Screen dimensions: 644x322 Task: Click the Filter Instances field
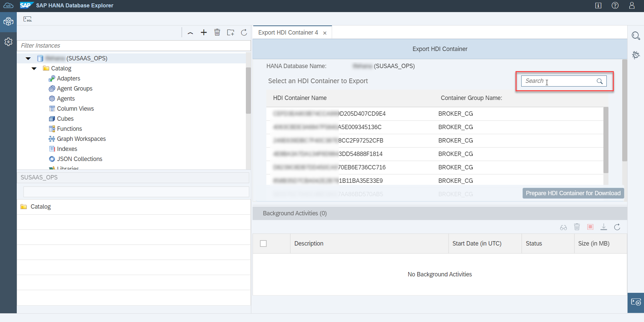coord(134,46)
